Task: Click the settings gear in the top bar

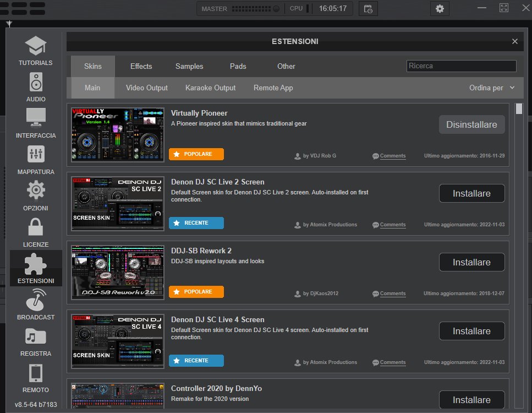Action: pyautogui.click(x=440, y=8)
